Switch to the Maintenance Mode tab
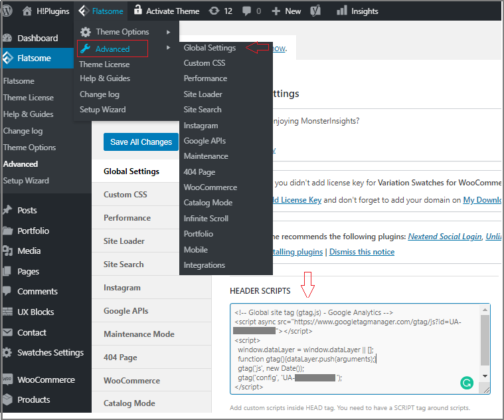The height and width of the screenshot is (420, 504). (x=151, y=334)
